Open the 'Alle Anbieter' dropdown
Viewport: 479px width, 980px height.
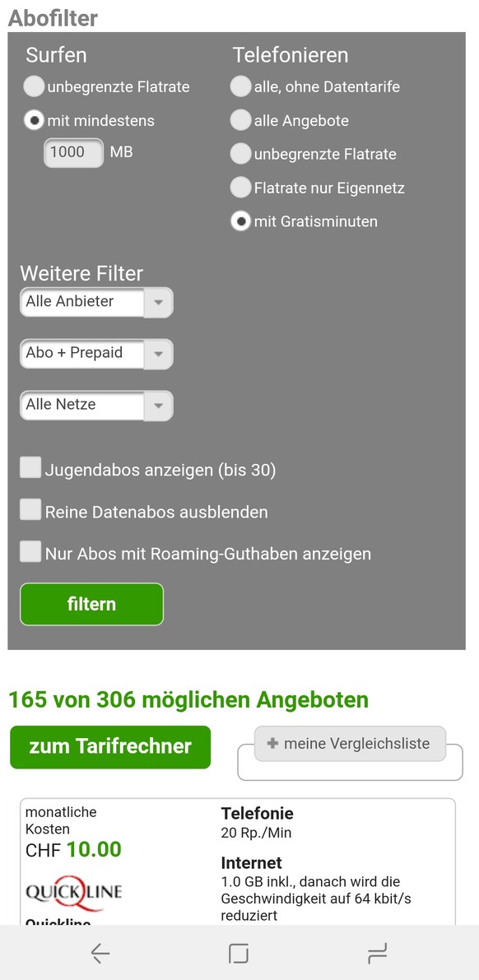coord(96,303)
